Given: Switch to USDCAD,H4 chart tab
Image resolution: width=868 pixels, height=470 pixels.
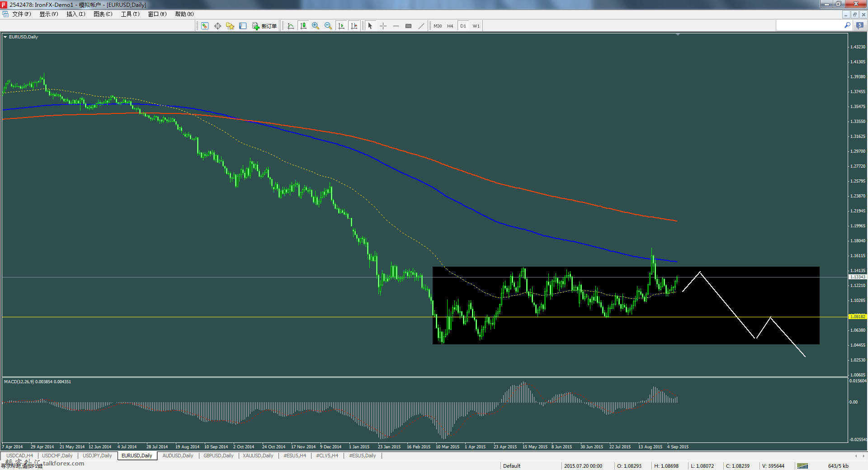Looking at the screenshot, I should point(20,456).
